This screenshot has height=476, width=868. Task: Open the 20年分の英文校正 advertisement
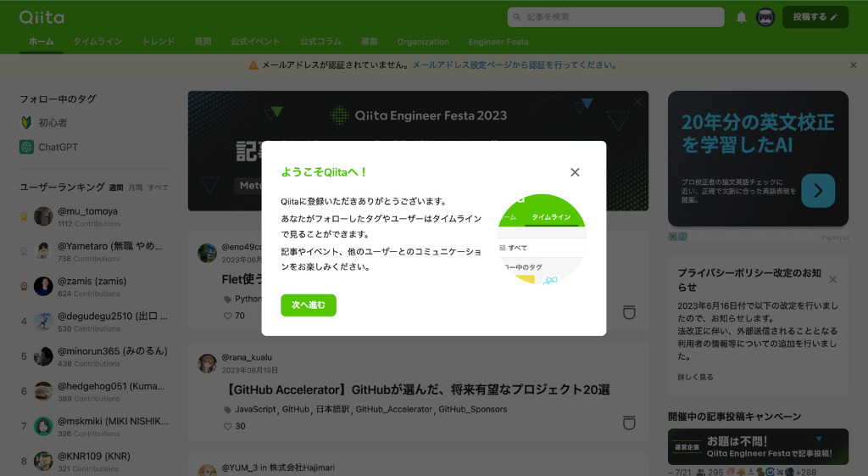tap(758, 159)
